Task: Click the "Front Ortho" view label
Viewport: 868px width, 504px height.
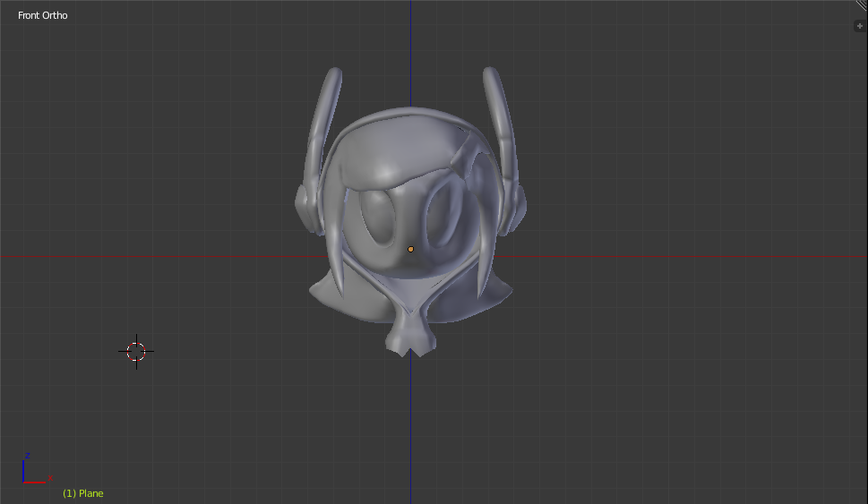Action: (43, 15)
